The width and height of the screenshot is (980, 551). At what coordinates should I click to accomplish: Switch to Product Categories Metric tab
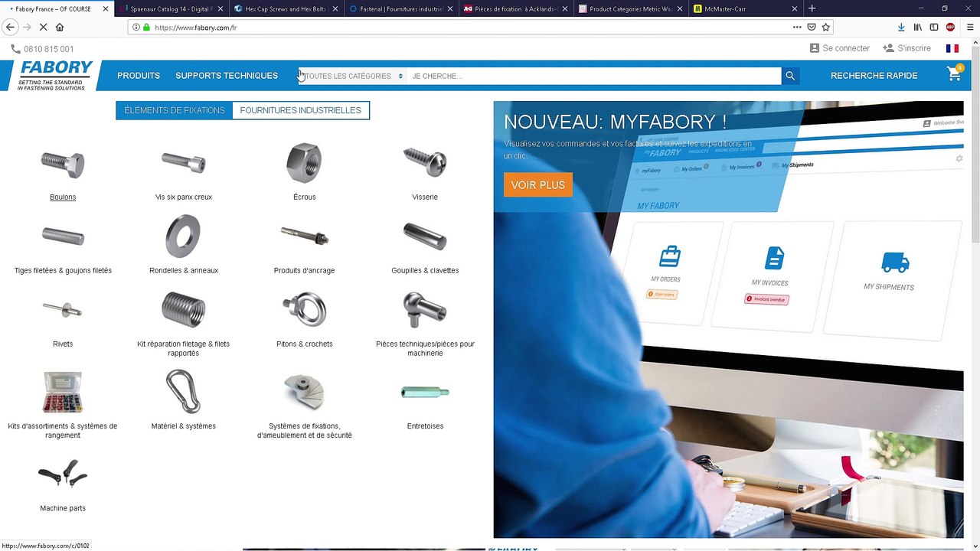click(631, 8)
